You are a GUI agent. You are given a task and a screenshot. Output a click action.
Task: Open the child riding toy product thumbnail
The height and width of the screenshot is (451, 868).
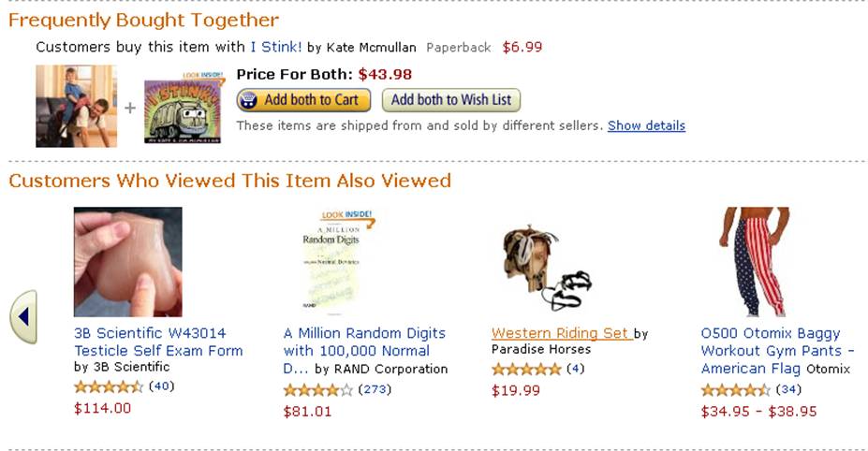(x=76, y=106)
